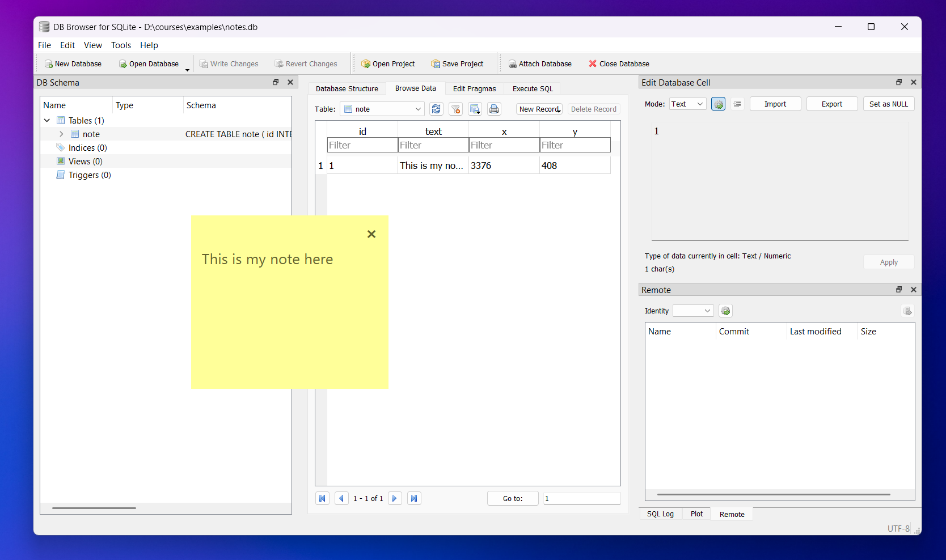The image size is (946, 560).
Task: Click the Go to button
Action: [x=513, y=498]
